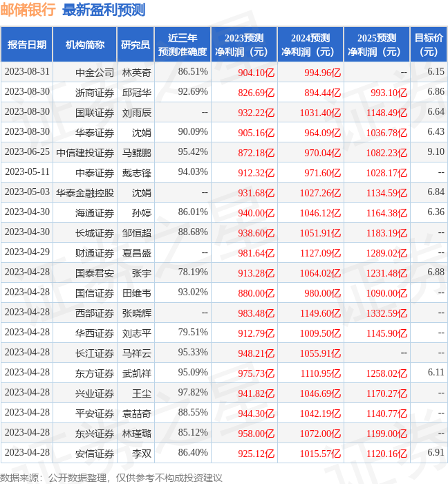Select profit value 940.00亿

(x=256, y=213)
